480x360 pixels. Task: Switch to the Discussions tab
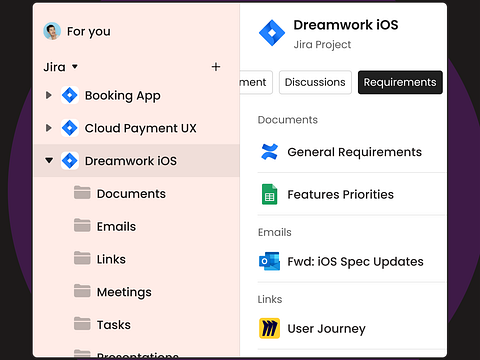[x=315, y=82]
